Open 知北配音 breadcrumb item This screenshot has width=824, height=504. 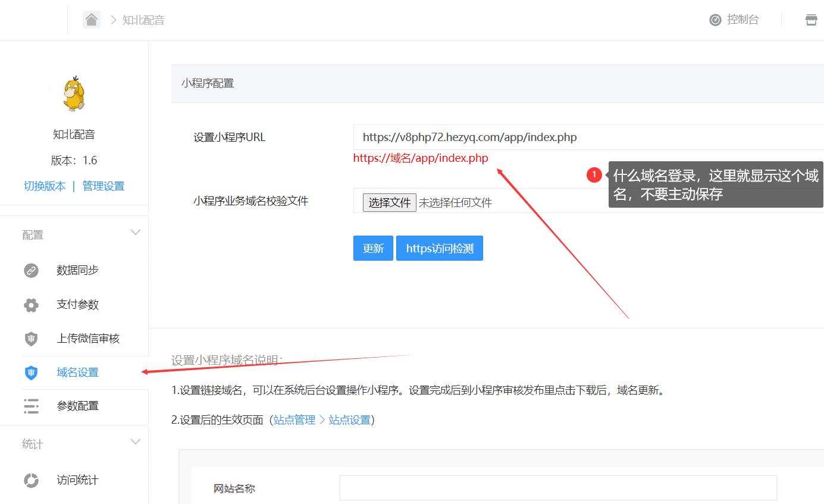[143, 20]
